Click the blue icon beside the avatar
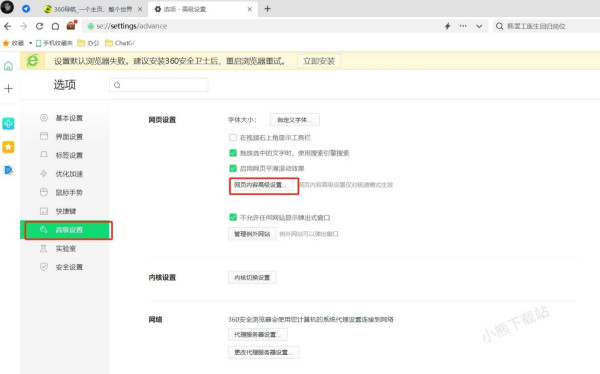Viewport: 600px width, 374px height. pyautogui.click(x=26, y=8)
